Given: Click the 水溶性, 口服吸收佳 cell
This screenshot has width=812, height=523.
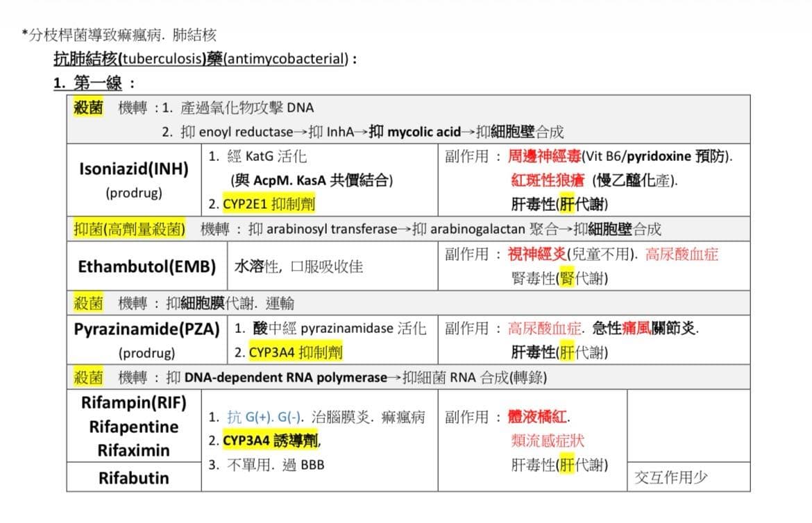Looking at the screenshot, I should pyautogui.click(x=332, y=266).
